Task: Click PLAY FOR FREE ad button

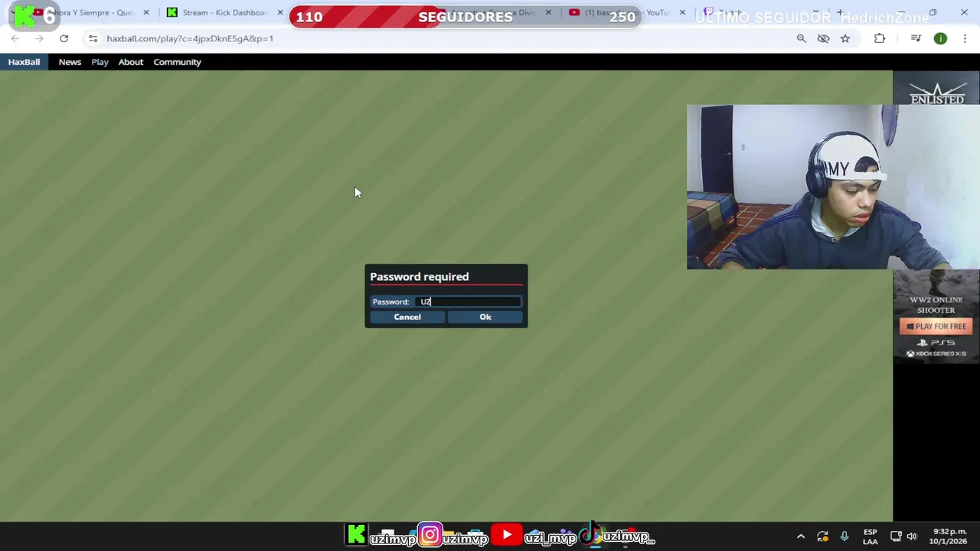Action: coord(936,326)
